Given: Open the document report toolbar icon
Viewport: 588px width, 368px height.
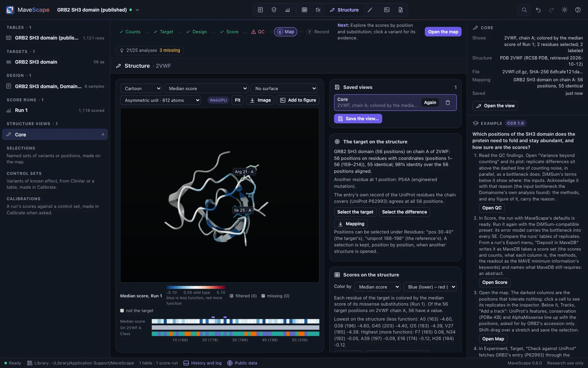Looking at the screenshot, I should coord(400,10).
